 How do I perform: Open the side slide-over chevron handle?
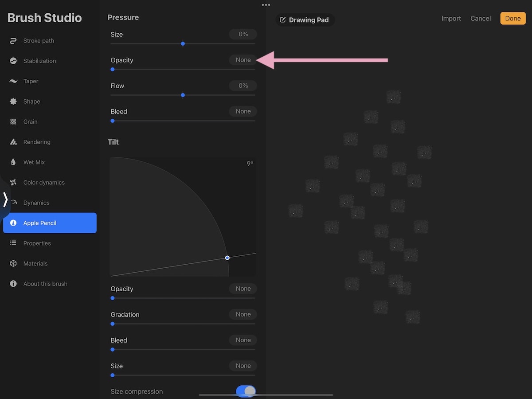[5, 199]
